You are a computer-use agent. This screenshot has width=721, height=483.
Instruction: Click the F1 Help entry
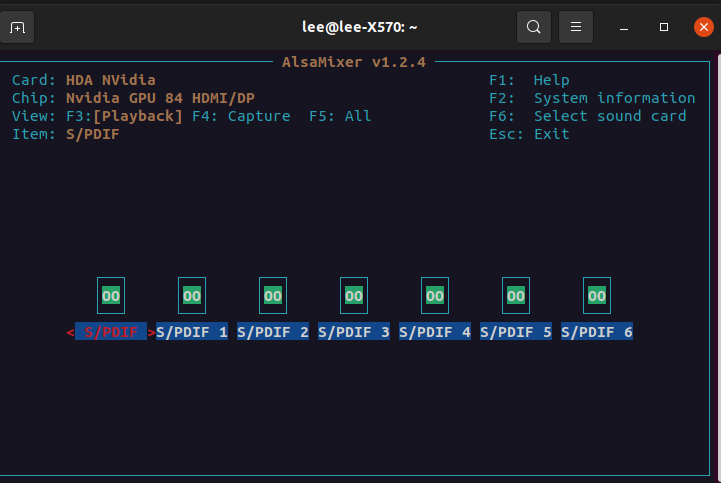click(x=529, y=80)
